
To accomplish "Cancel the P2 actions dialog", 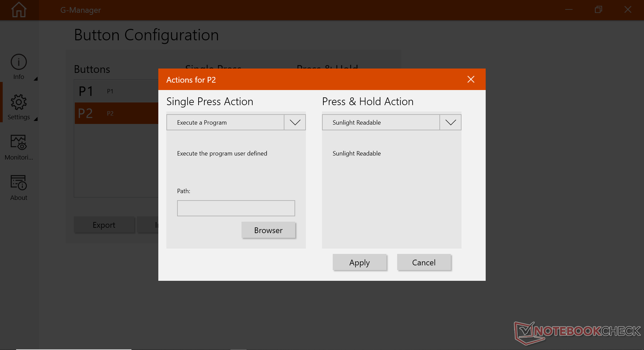I will point(424,262).
